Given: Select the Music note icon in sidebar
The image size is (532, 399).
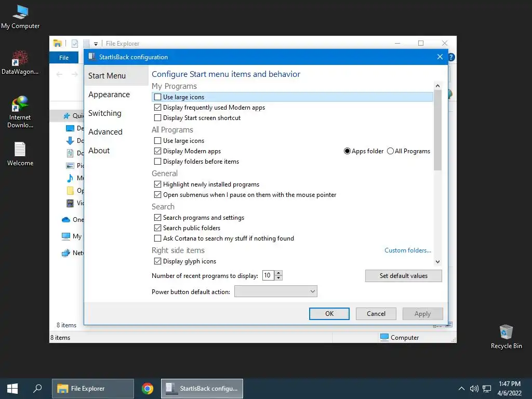Looking at the screenshot, I should tap(70, 178).
